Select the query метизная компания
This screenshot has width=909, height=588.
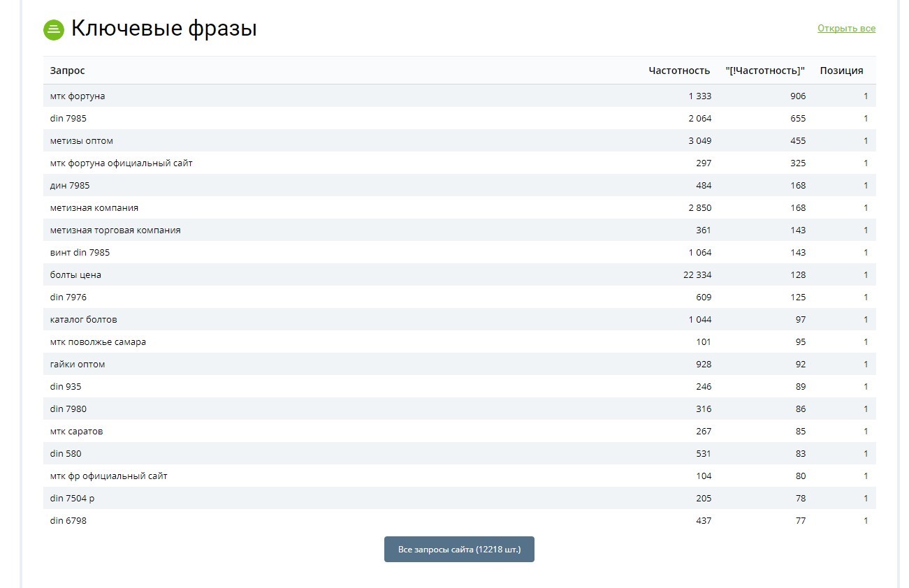click(94, 207)
